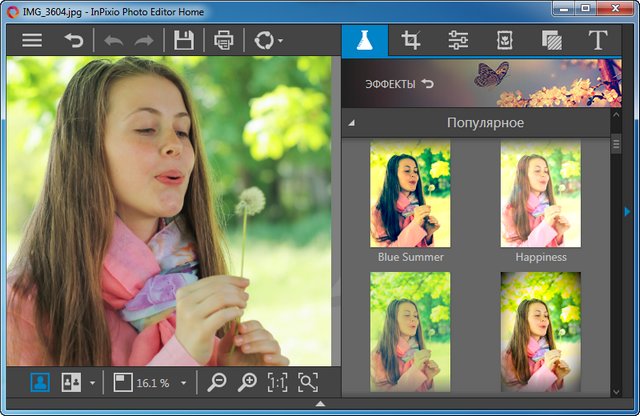Screen dimensions: 640x416
Task: Toggle before/after comparison view
Action: coord(72,382)
